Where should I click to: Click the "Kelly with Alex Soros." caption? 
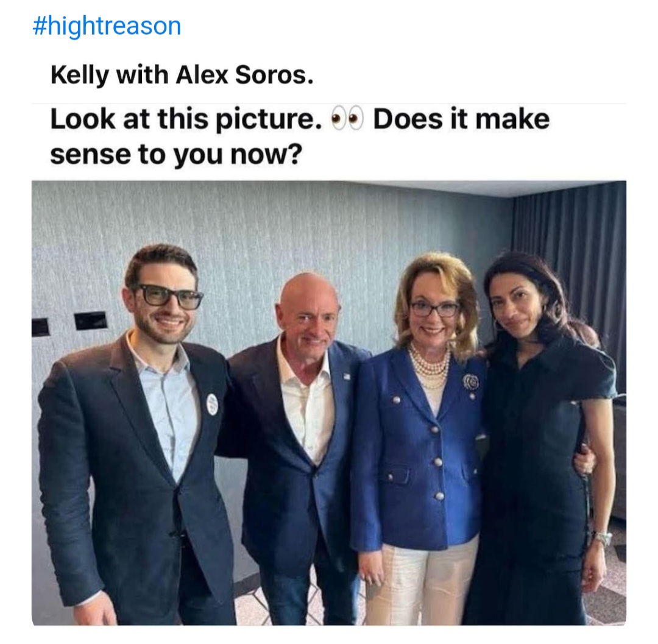[x=182, y=75]
